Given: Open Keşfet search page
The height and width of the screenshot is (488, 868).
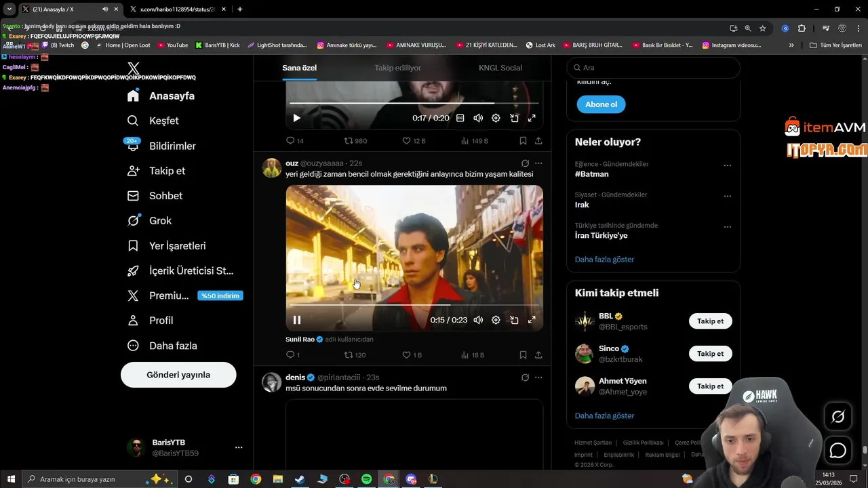Looking at the screenshot, I should tap(153, 121).
